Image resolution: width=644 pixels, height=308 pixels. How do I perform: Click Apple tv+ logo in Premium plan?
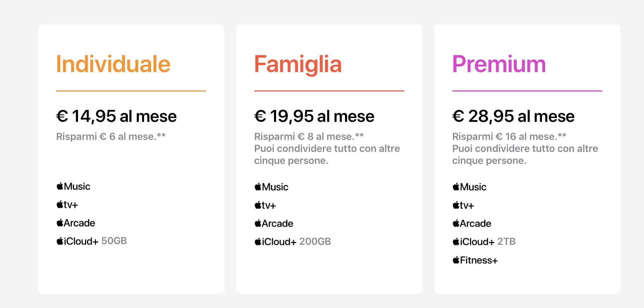(463, 206)
